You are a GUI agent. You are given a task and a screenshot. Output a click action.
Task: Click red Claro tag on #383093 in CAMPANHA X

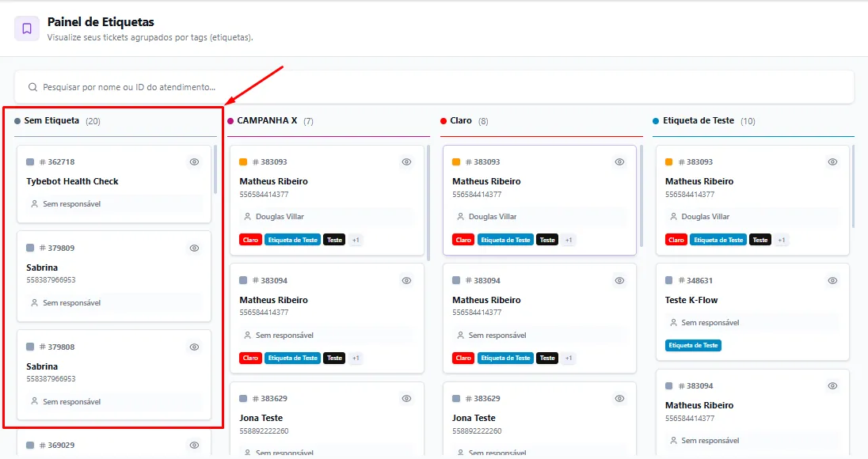tap(251, 240)
